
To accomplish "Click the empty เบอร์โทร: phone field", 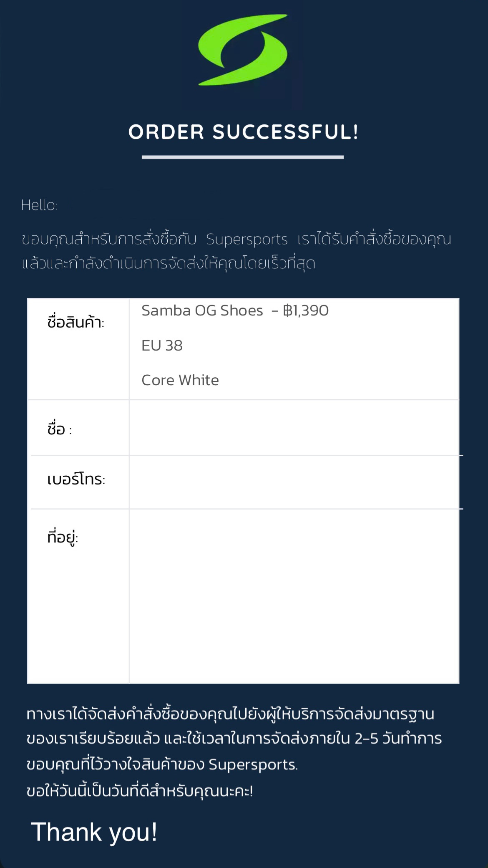I will (294, 482).
